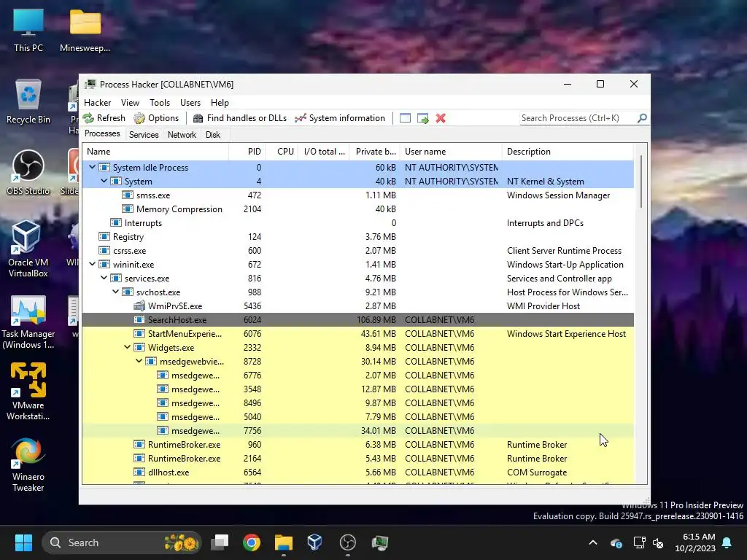Image resolution: width=747 pixels, height=560 pixels.
Task: Click the Refresh toolbar button
Action: (104, 118)
